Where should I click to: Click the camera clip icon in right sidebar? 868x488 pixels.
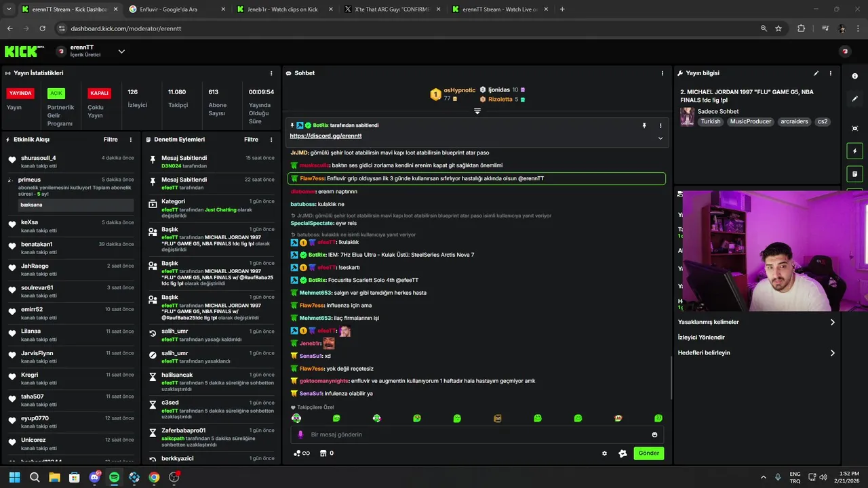coord(854,128)
